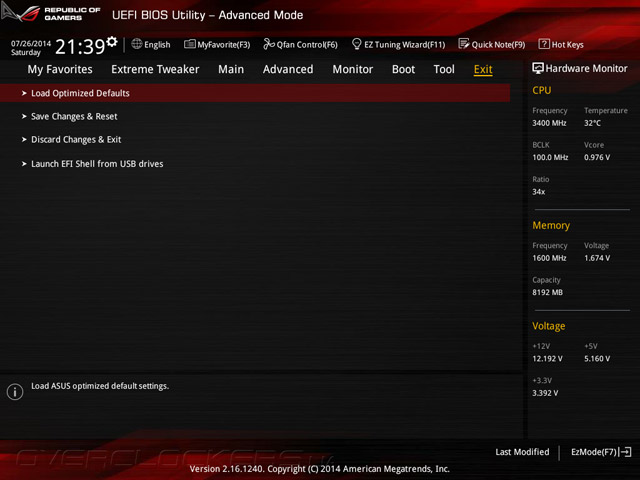Open Last Modified list
Viewport: 640px width, 480px height.
(522, 452)
